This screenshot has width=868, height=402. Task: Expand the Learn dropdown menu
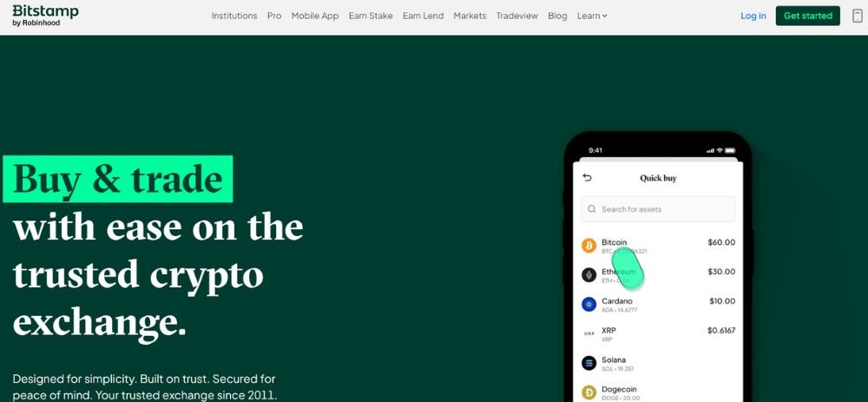point(592,16)
